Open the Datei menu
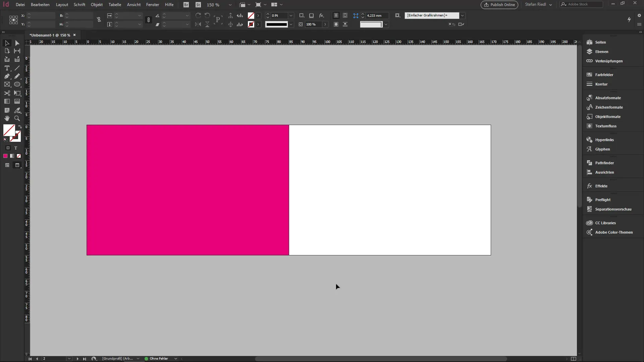644x362 pixels. coord(20,5)
